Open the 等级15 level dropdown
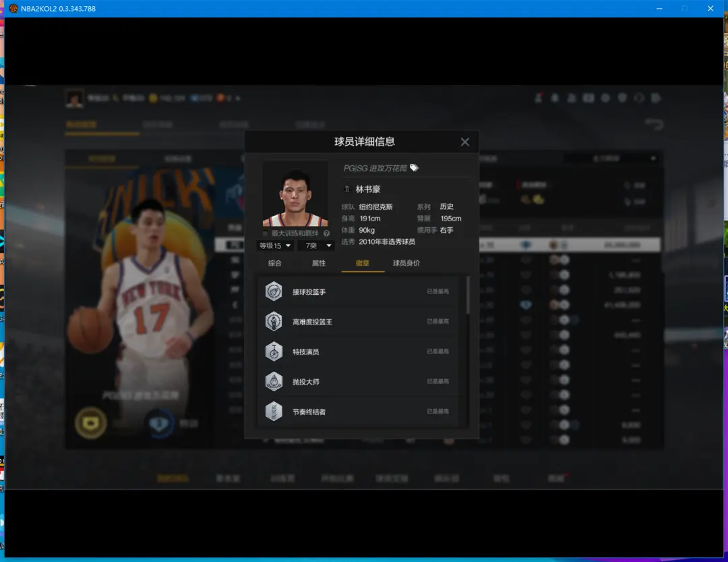 pyautogui.click(x=275, y=246)
